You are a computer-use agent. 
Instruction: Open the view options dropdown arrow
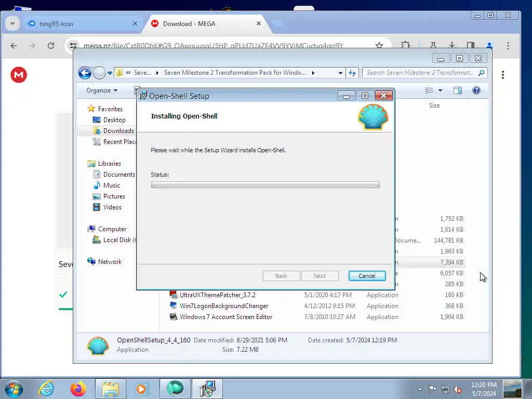[x=440, y=90]
